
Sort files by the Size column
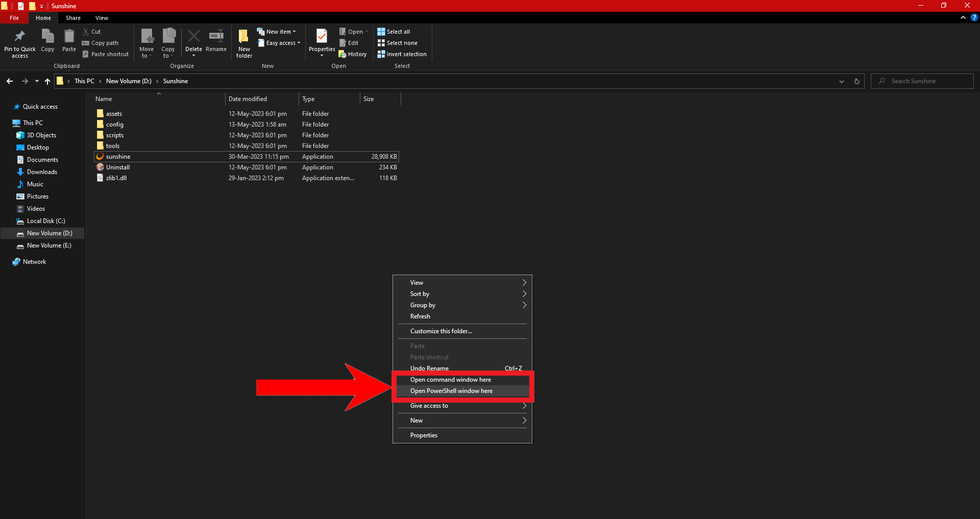click(380, 99)
